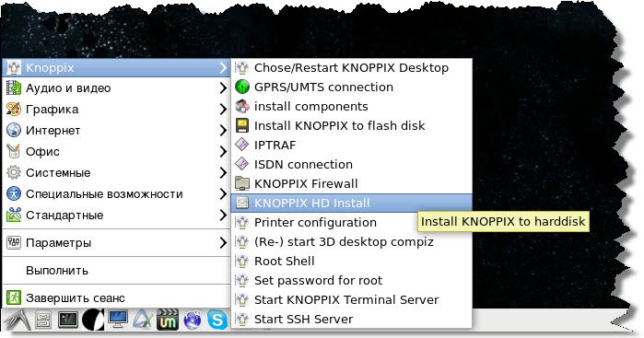Click the Специальные возможности accessibility icon
Image resolution: width=644 pixels, height=338 pixels.
click(x=14, y=193)
